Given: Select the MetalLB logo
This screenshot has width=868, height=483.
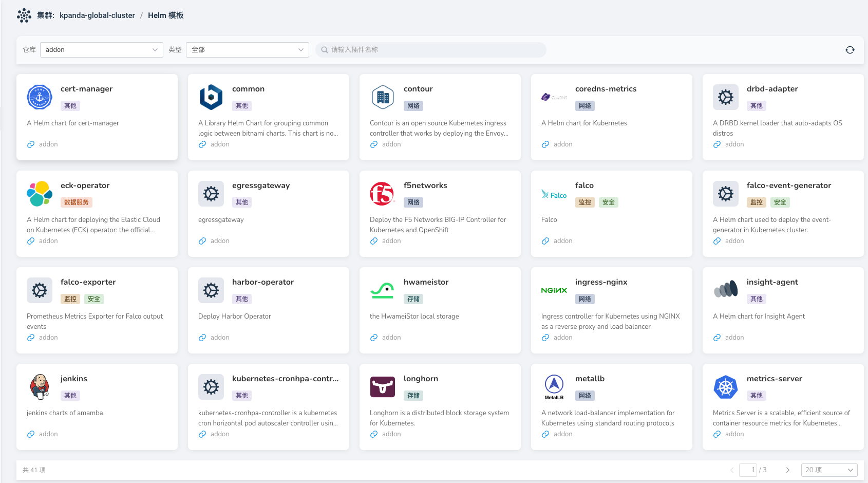Looking at the screenshot, I should pos(554,387).
